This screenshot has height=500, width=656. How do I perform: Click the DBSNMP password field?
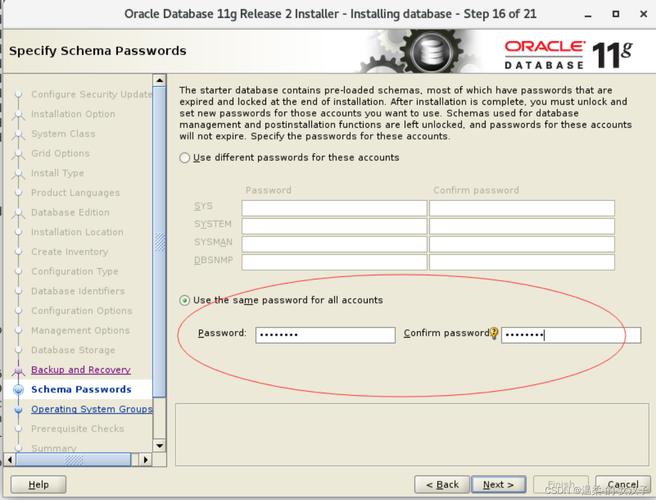[x=334, y=262]
